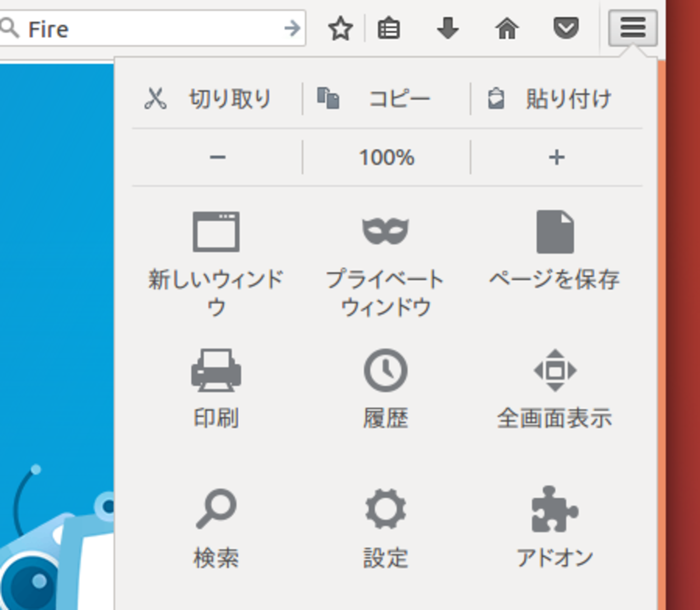Open a new window (新しいウィンドウ)
Image resolution: width=700 pixels, height=610 pixels.
pyautogui.click(x=216, y=264)
